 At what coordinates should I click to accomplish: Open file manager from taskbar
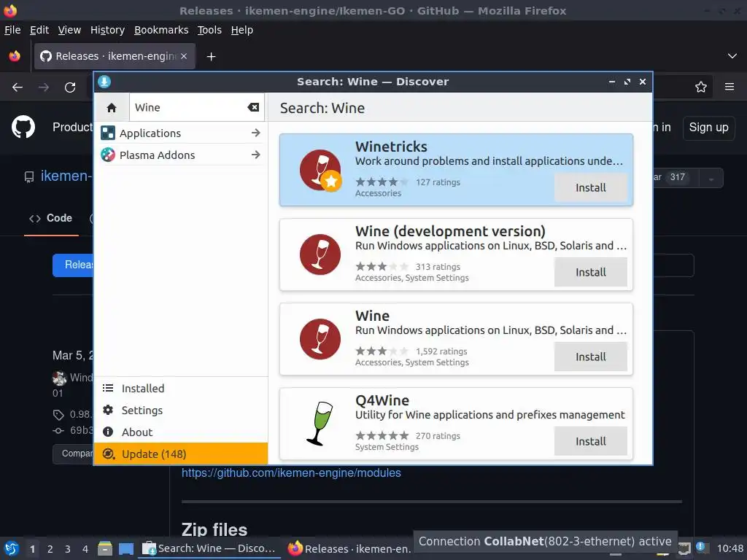[x=105, y=548]
